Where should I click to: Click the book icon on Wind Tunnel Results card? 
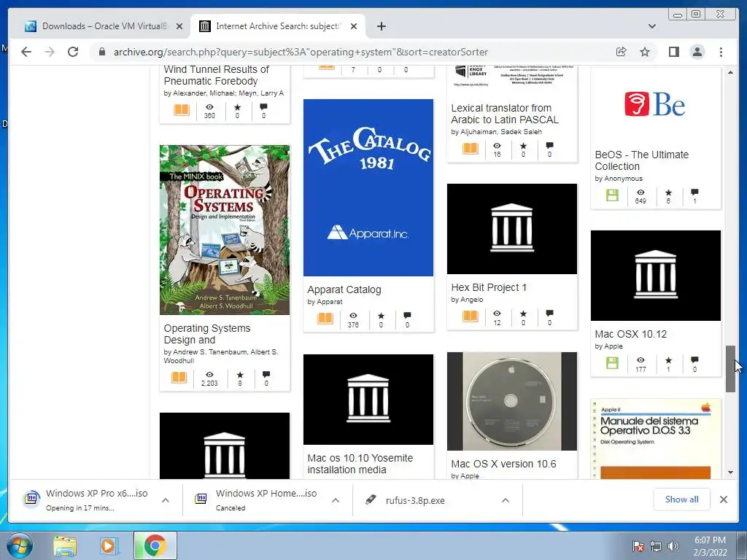[x=182, y=110]
